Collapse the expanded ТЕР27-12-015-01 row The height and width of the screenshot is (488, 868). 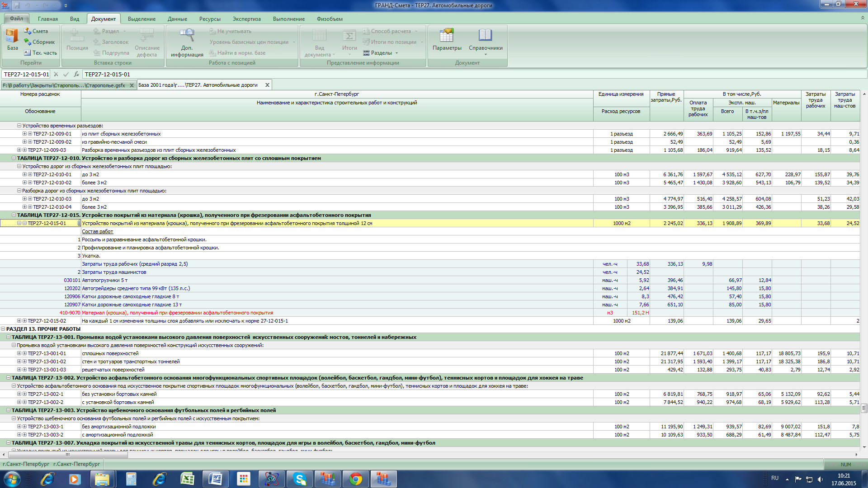19,223
